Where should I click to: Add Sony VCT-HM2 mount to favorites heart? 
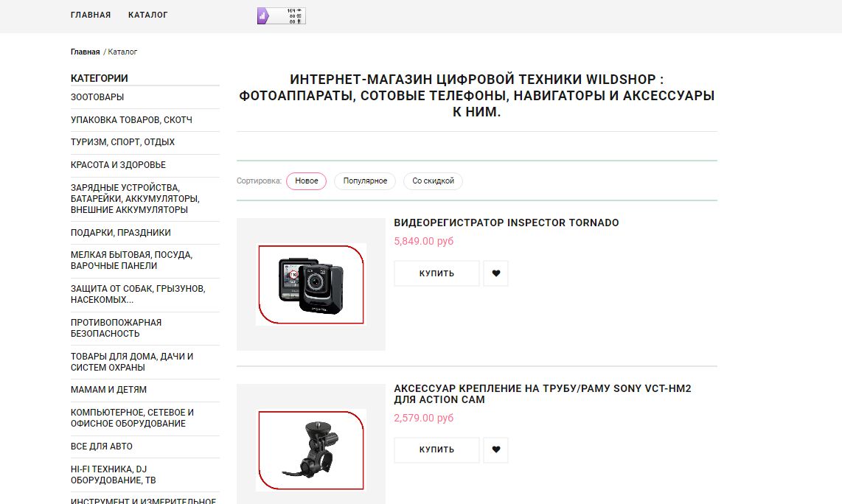tap(495, 449)
